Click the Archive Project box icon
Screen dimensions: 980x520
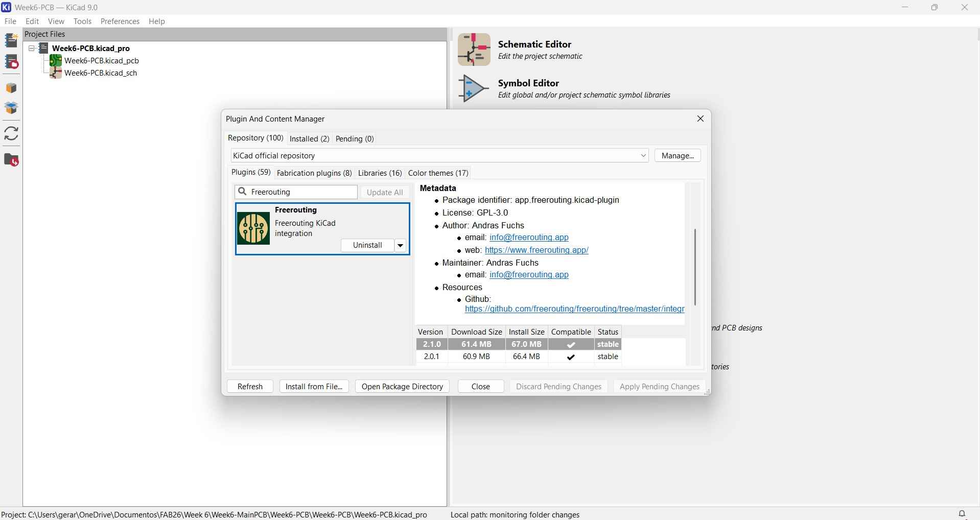[x=11, y=88]
